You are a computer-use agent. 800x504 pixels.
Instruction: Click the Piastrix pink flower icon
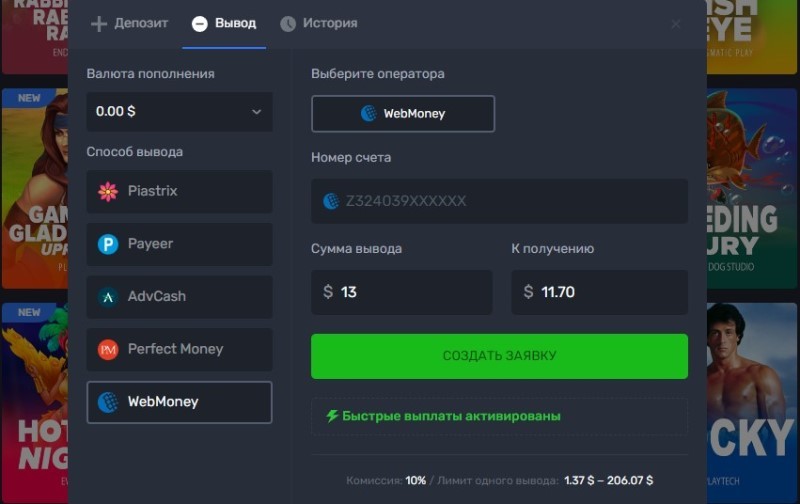(x=108, y=191)
